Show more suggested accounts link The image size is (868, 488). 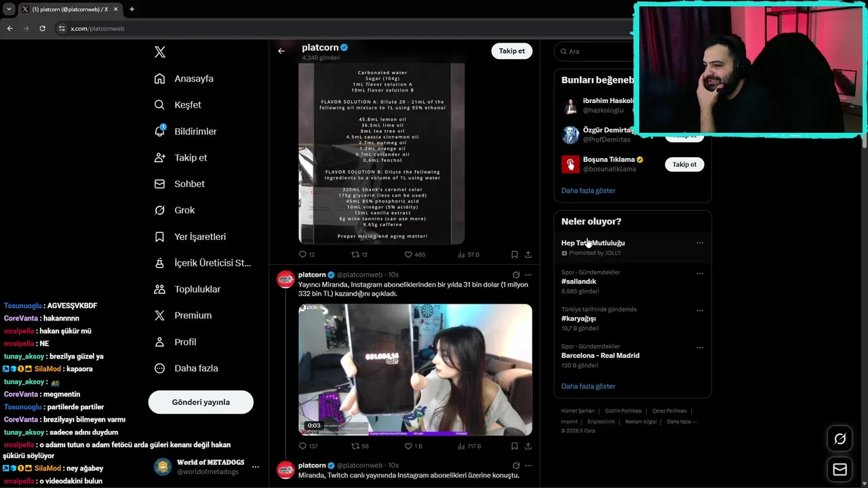pyautogui.click(x=588, y=190)
